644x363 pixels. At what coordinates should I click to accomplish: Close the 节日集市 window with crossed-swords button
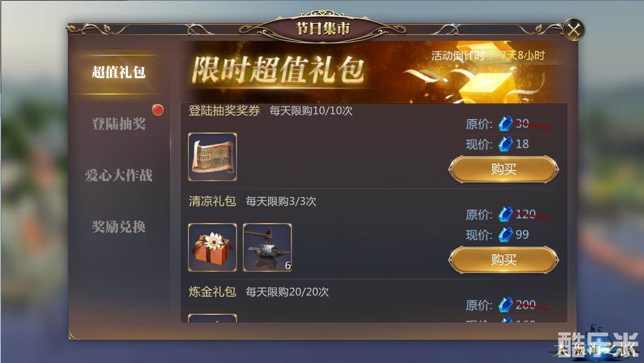[573, 29]
